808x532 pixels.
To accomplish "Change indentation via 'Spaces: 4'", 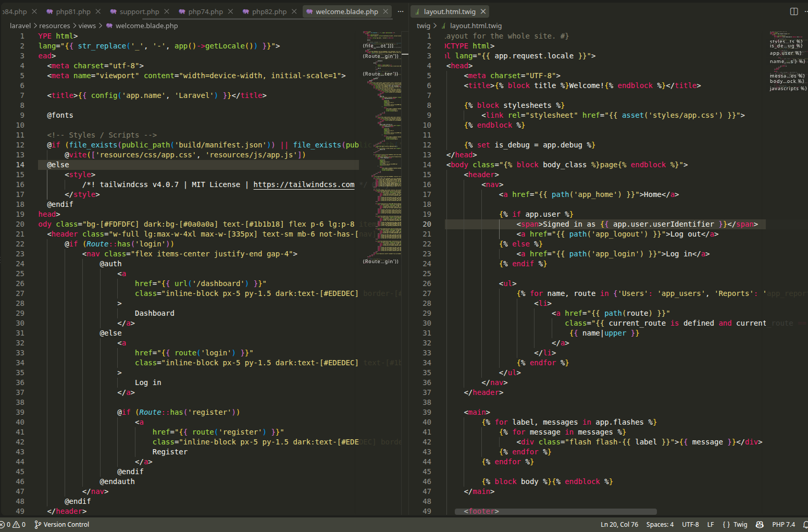I will click(x=660, y=525).
